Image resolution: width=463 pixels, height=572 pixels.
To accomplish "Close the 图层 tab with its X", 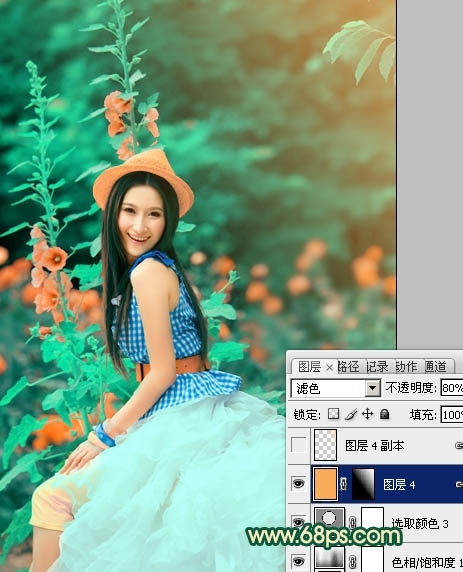I will [x=329, y=367].
